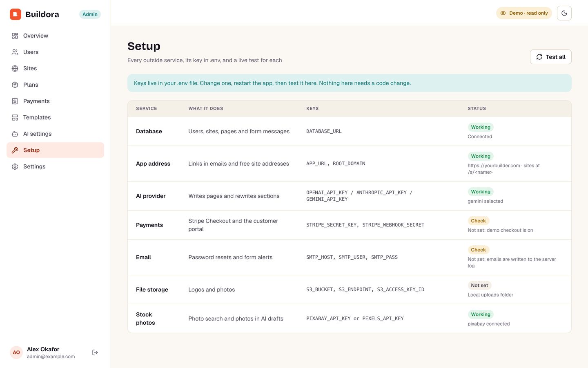This screenshot has width=588, height=368.
Task: Click the eye icon in Demo badge
Action: coord(503,13)
